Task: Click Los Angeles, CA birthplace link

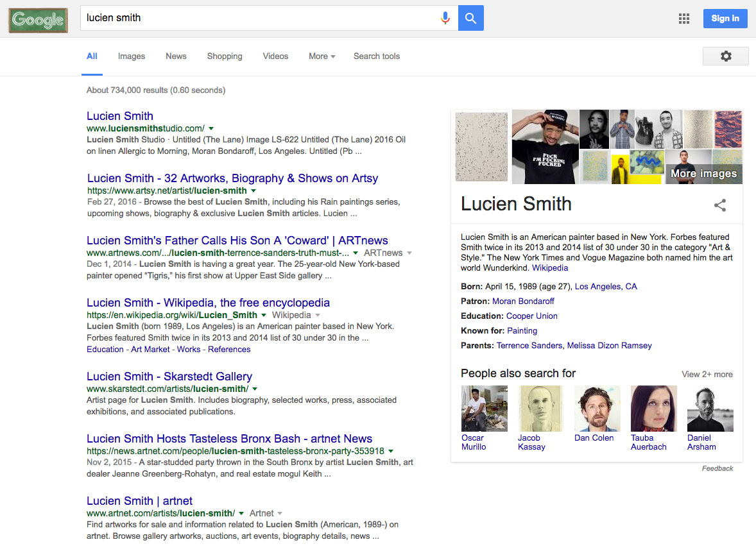Action: [x=606, y=287]
